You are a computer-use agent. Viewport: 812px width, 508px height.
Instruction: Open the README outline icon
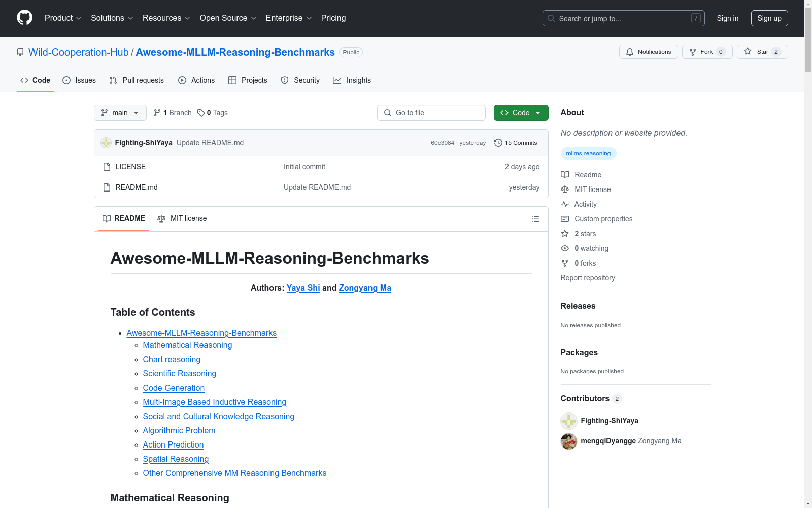535,219
